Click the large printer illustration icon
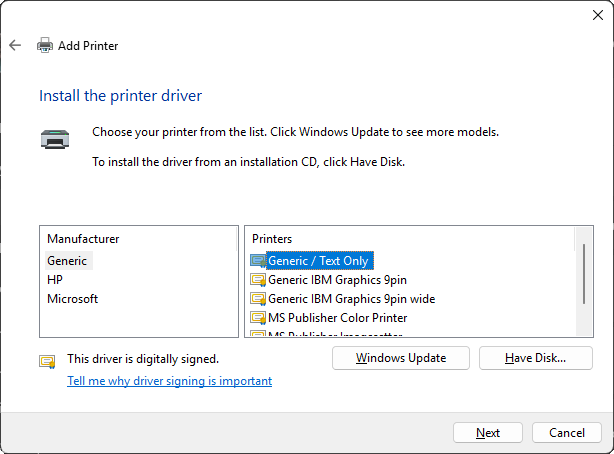614x454 pixels. (55, 139)
